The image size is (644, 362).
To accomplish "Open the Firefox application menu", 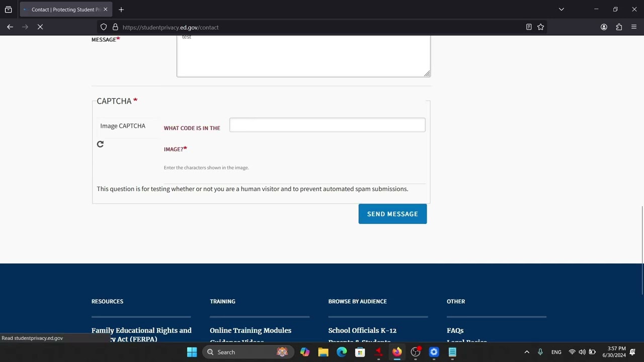I will pyautogui.click(x=634, y=27).
